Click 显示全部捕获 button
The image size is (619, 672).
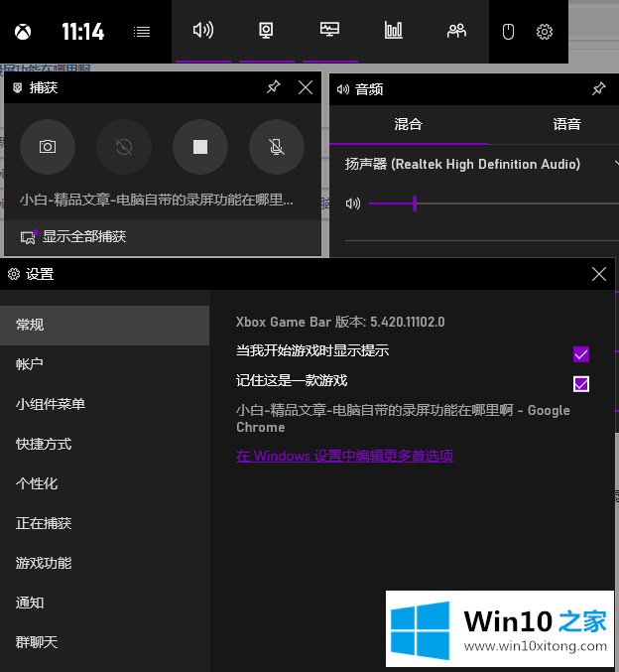tap(83, 237)
